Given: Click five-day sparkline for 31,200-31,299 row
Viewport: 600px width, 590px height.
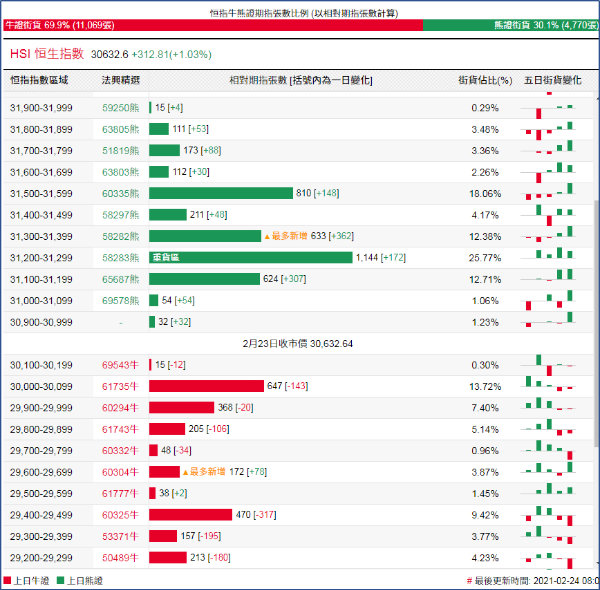Looking at the screenshot, I should (549, 255).
